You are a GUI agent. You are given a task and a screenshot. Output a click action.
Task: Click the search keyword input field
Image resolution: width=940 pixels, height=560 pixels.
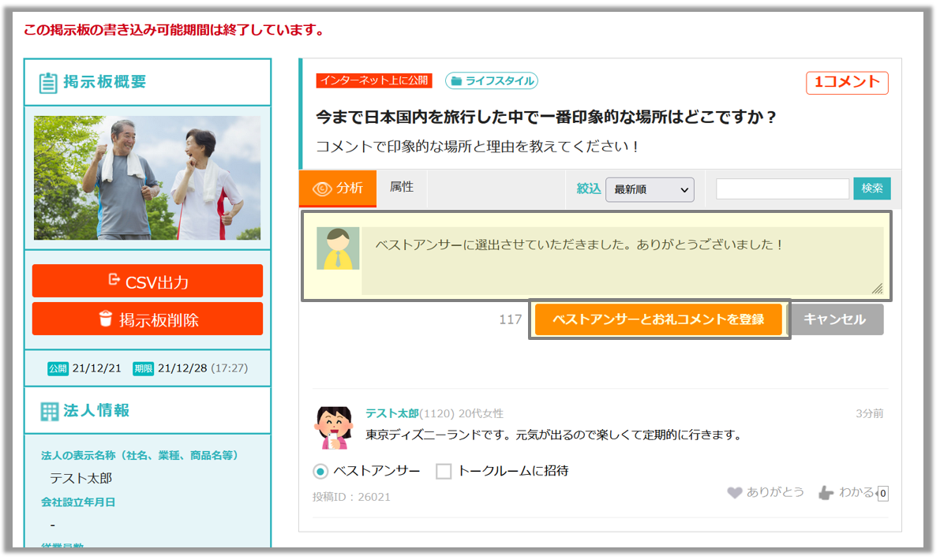pyautogui.click(x=782, y=189)
